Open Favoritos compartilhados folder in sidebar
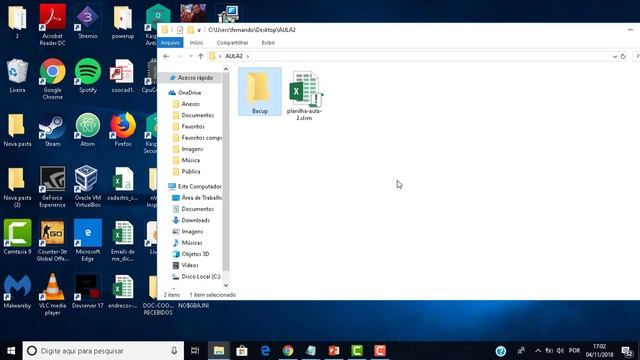 (198, 138)
